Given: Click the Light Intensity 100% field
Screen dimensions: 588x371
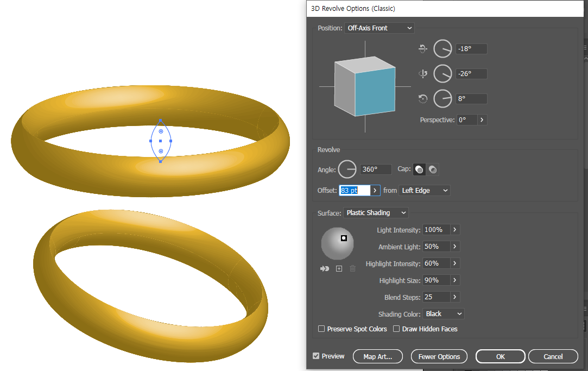Looking at the screenshot, I should (x=436, y=230).
